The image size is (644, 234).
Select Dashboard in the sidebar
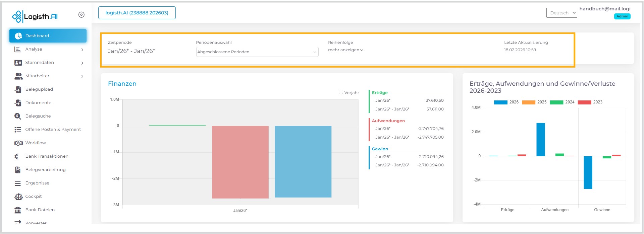click(48, 36)
